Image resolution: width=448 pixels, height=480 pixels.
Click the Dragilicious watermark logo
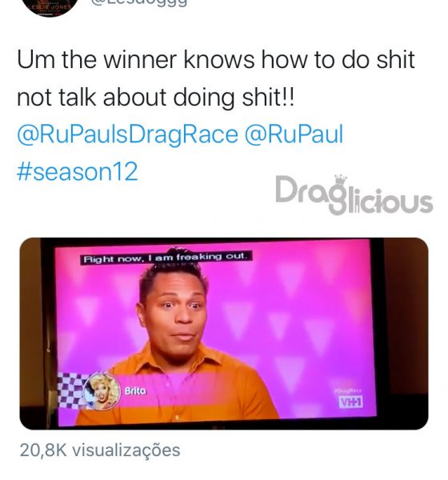354,194
